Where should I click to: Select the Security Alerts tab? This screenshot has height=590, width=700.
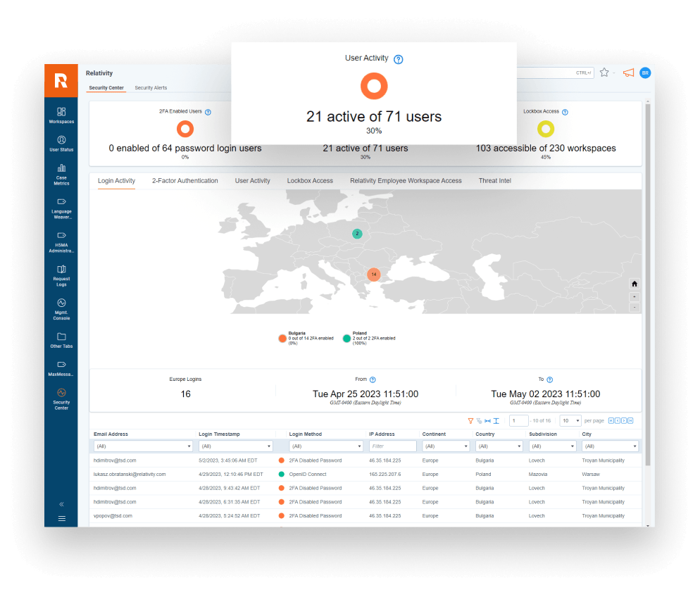151,88
